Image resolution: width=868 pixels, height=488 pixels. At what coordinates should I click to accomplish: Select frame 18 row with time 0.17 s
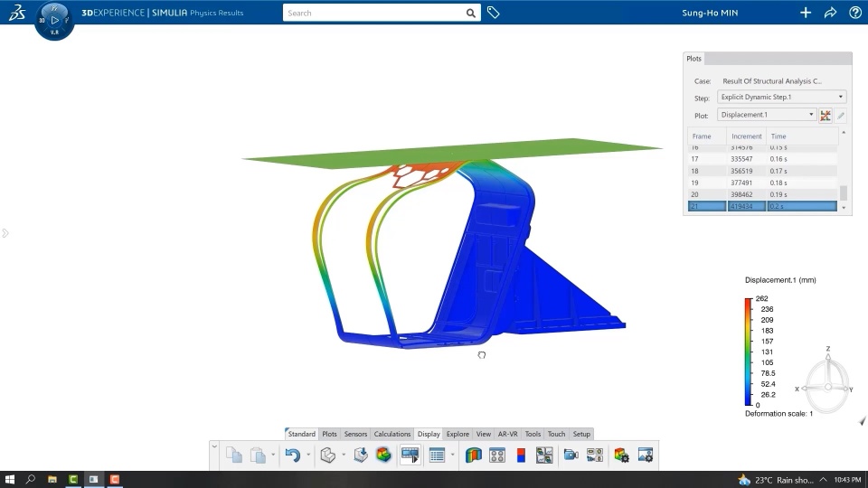762,171
